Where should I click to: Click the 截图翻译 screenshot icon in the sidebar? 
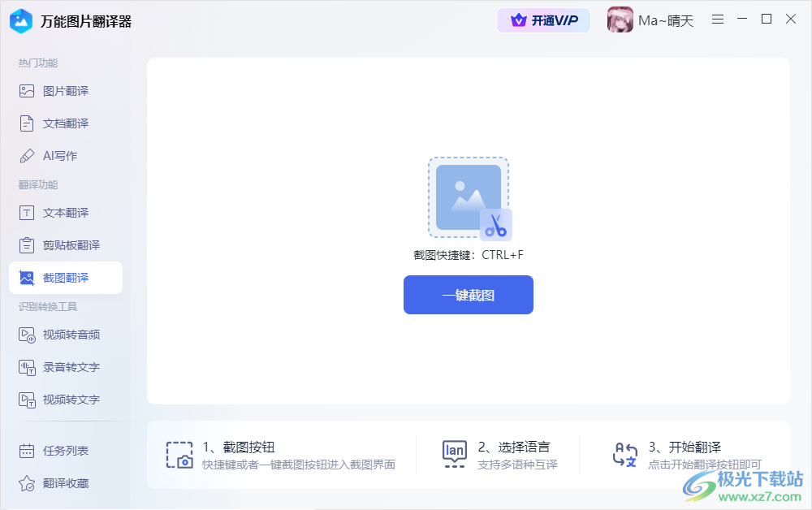point(27,278)
